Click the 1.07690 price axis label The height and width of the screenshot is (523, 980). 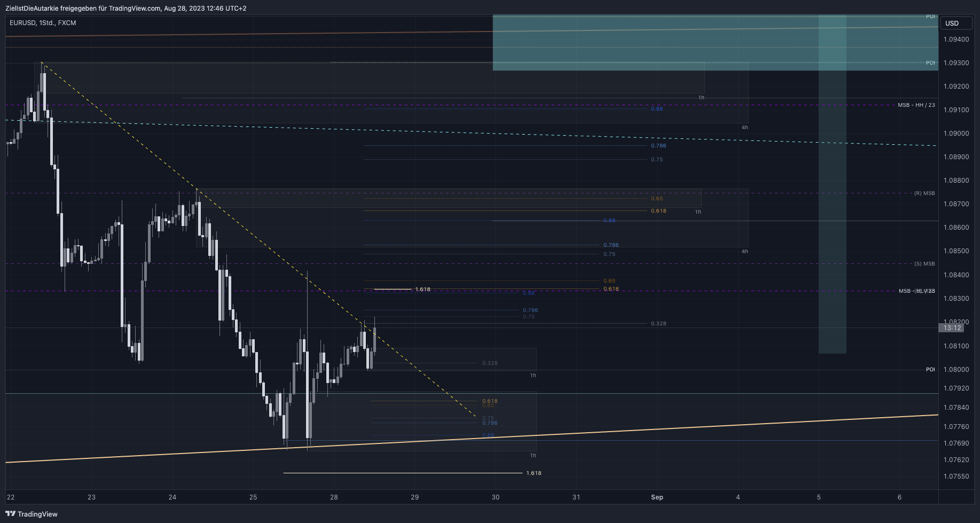coord(956,443)
